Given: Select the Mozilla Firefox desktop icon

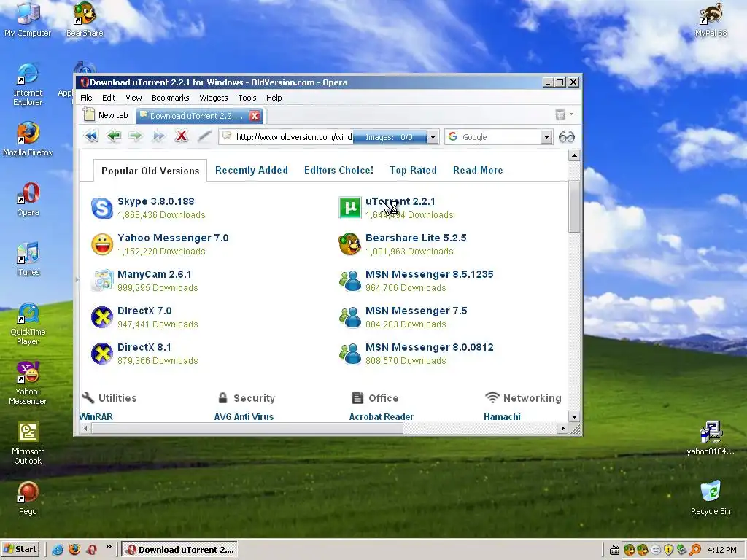Looking at the screenshot, I should click(28, 139).
